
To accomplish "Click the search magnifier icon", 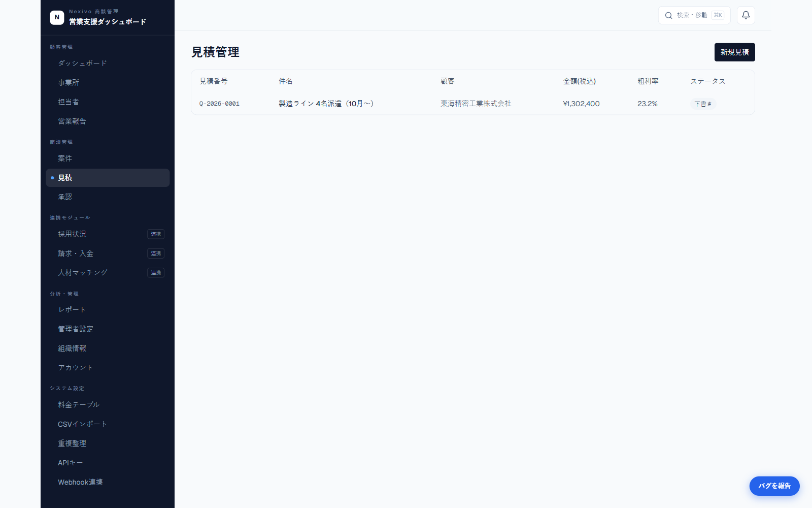I will 668,15.
